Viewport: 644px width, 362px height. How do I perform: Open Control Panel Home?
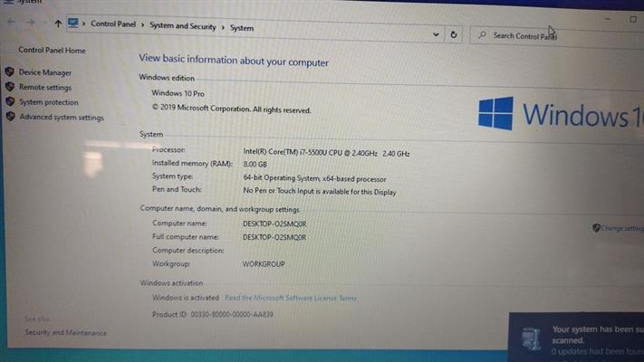tap(52, 51)
